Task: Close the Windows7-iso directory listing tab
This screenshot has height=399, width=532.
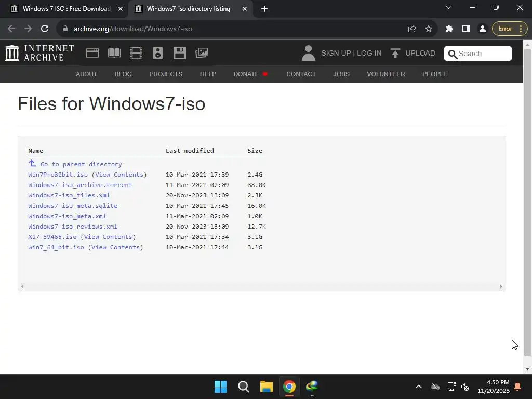Action: point(245,9)
